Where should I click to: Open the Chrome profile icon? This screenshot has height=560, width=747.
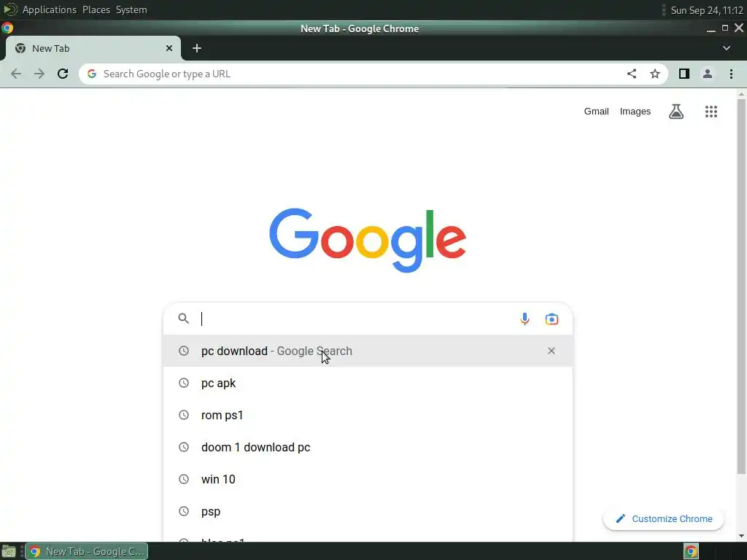coord(708,74)
